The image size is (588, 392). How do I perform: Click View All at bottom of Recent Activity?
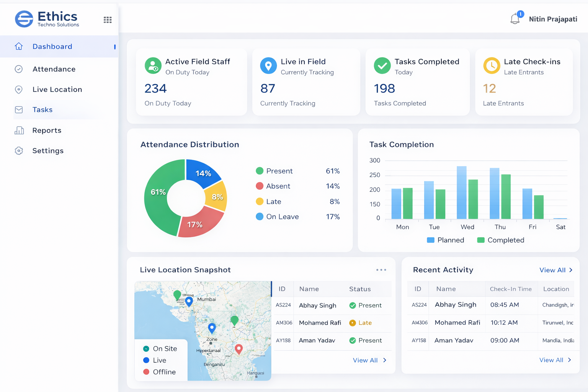click(x=555, y=360)
